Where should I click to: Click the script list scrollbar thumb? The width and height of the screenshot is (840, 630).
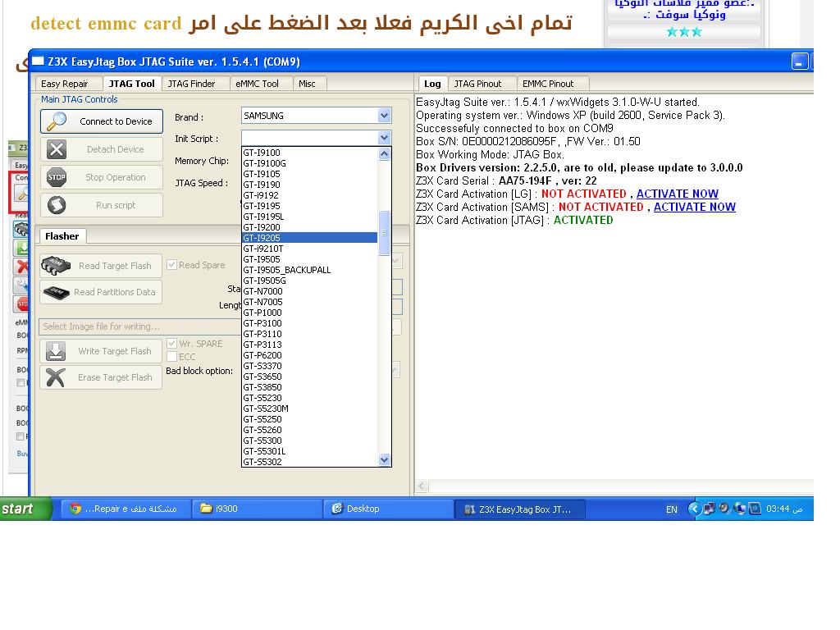pyautogui.click(x=384, y=233)
